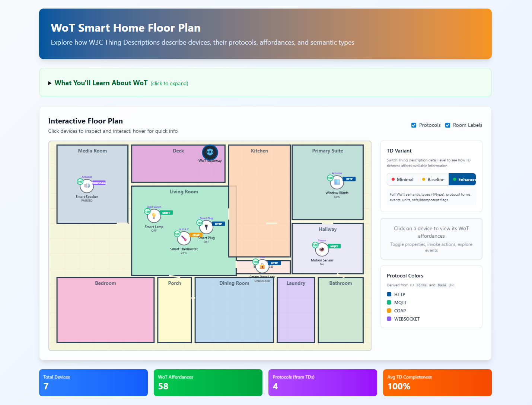Click the HTTP protocol color swatch
Image resolution: width=532 pixels, height=405 pixels.
pos(389,294)
